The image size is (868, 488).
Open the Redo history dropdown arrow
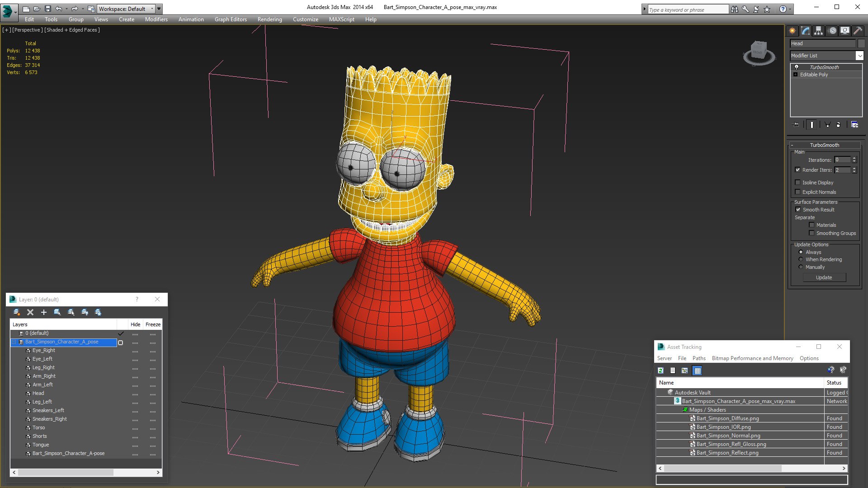pyautogui.click(x=82, y=9)
